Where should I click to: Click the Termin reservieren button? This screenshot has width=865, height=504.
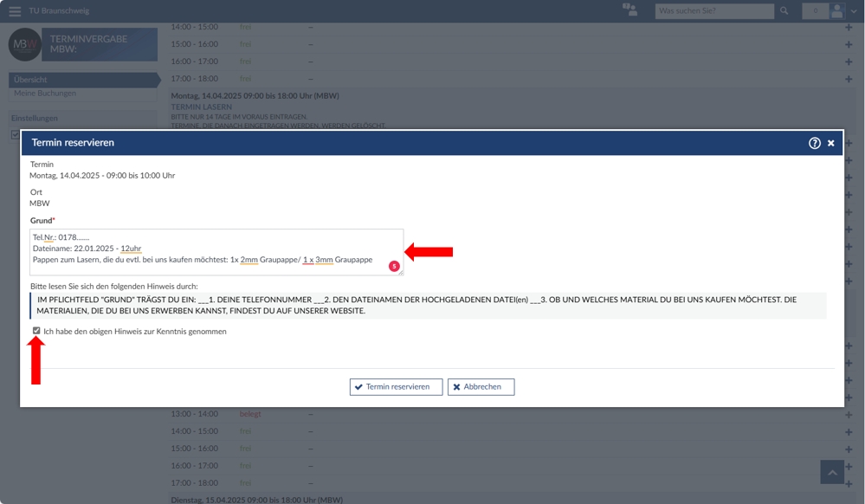click(396, 387)
